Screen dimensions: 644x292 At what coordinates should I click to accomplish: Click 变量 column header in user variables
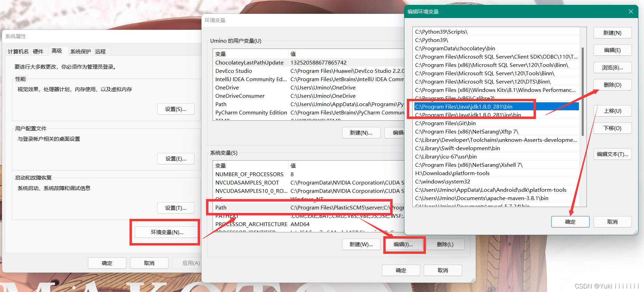[251, 54]
